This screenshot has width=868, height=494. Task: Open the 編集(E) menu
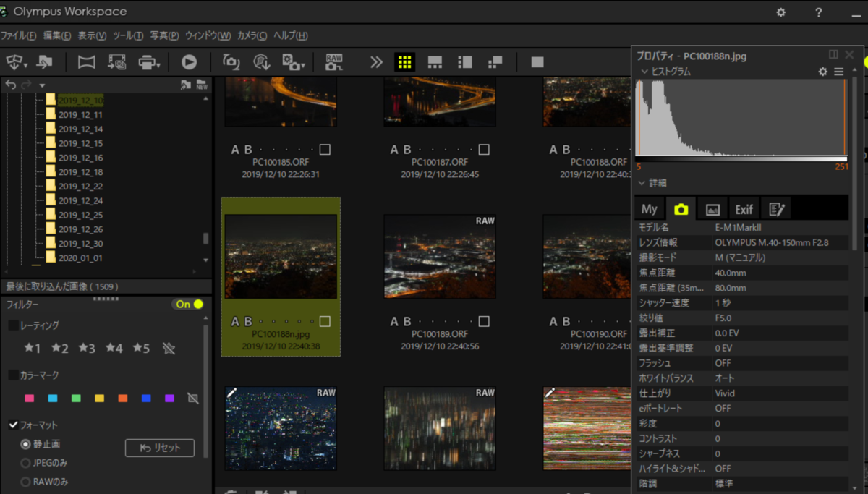pos(57,35)
